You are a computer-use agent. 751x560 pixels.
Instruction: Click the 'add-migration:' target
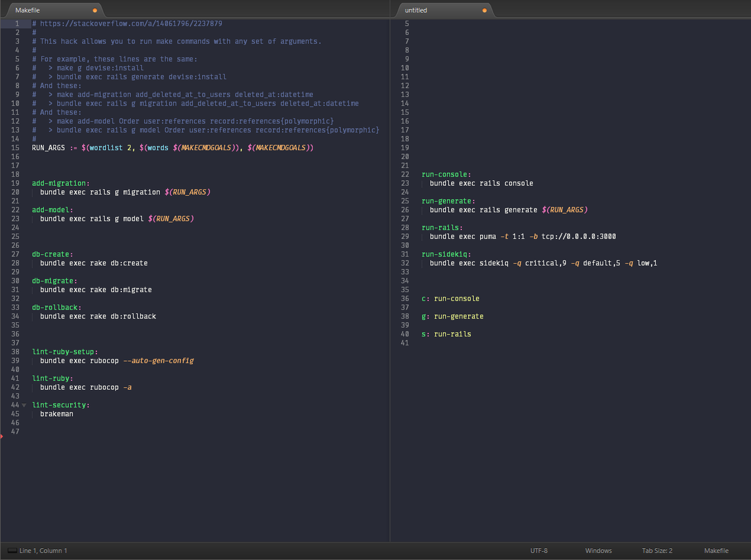61,183
